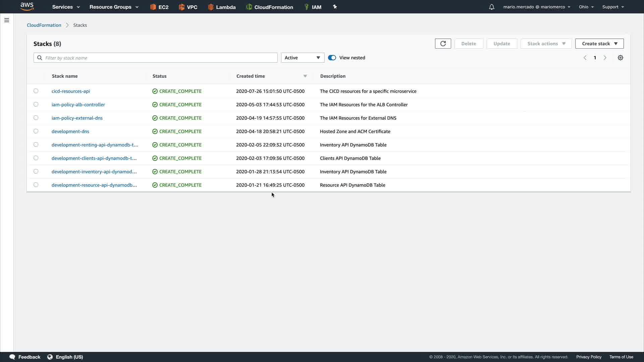
Task: Open the Active status filter dropdown
Action: point(302,58)
